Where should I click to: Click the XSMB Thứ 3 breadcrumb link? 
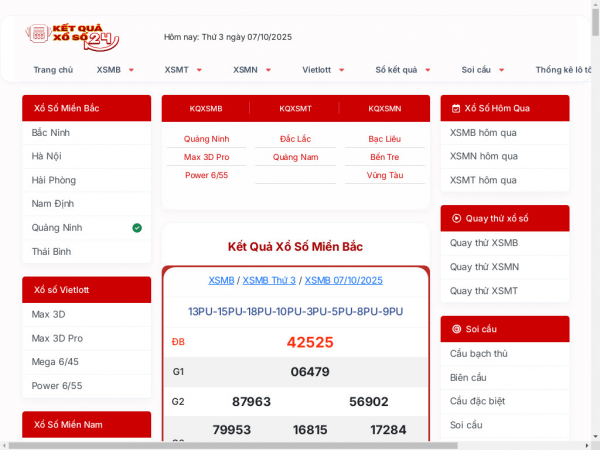click(x=269, y=280)
